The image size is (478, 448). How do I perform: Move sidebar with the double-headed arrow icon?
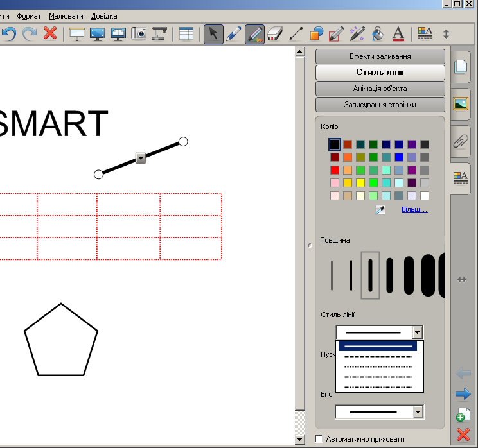462,280
